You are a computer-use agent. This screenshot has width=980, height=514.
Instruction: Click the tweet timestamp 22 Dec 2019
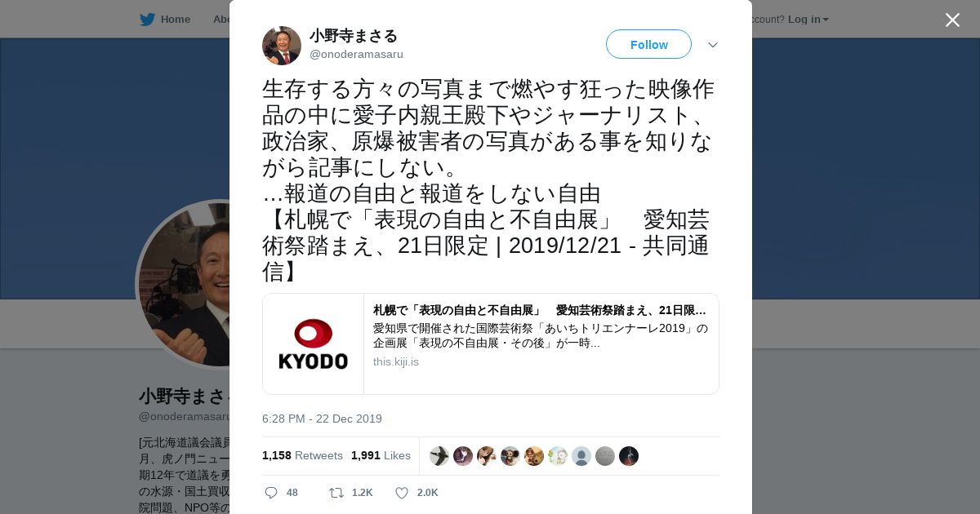322,419
